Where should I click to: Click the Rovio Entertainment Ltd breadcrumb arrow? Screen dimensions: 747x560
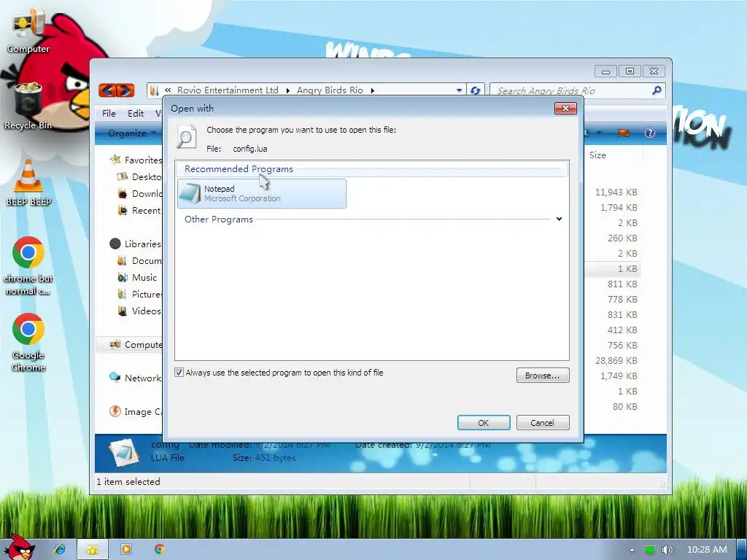[x=287, y=90]
